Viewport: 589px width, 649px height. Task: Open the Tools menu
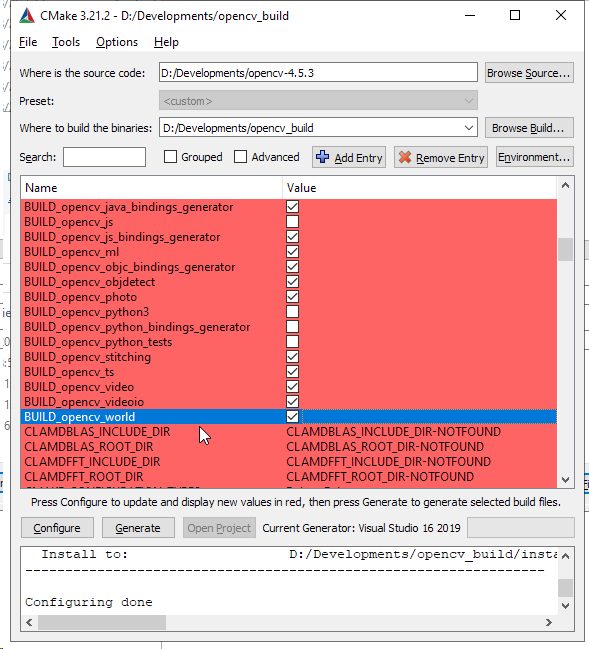coord(66,42)
